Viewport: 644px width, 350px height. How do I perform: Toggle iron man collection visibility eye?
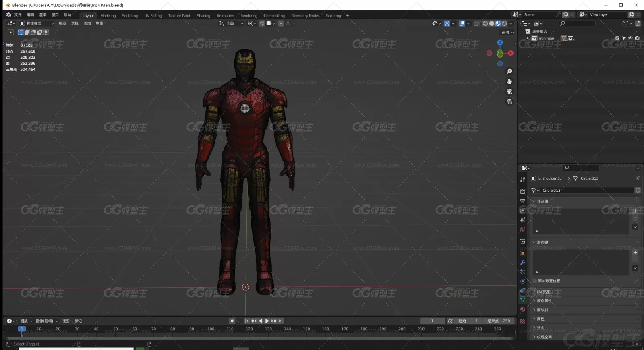630,38
